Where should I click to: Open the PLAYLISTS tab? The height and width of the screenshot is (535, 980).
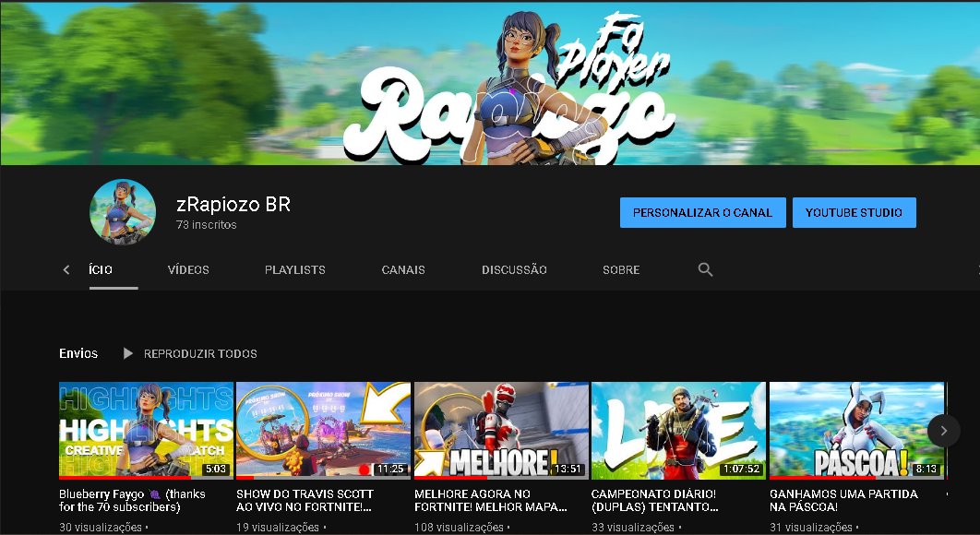[x=294, y=269]
